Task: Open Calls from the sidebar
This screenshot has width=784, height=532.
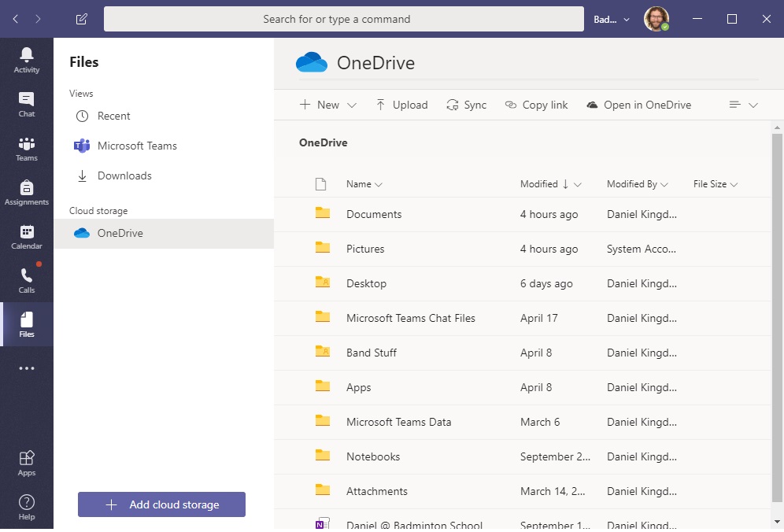Action: 27,280
